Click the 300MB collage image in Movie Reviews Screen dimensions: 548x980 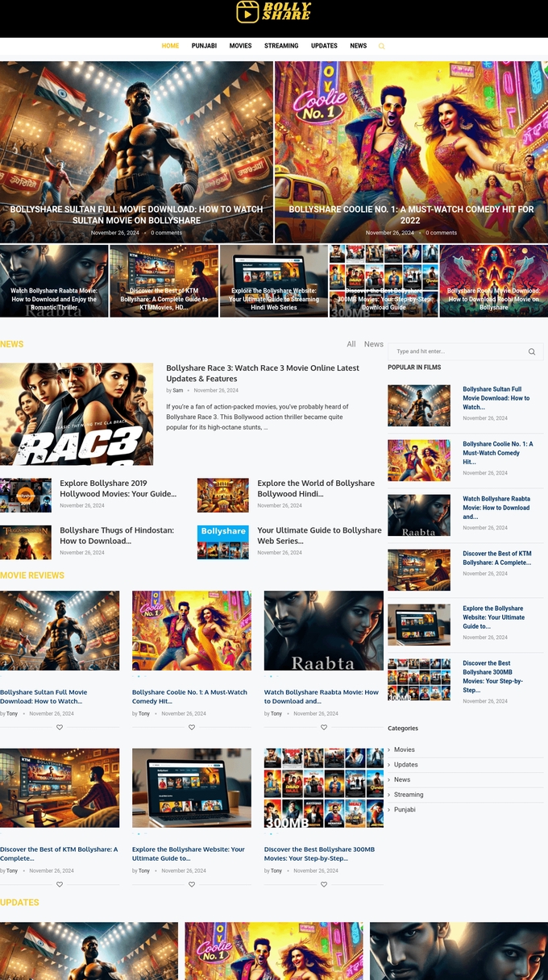(324, 788)
